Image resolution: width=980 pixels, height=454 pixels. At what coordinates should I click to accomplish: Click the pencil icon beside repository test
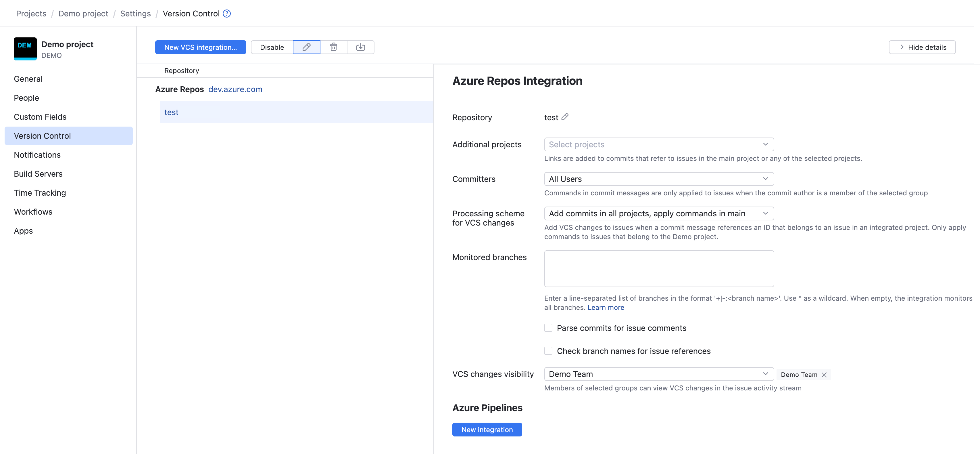click(565, 117)
